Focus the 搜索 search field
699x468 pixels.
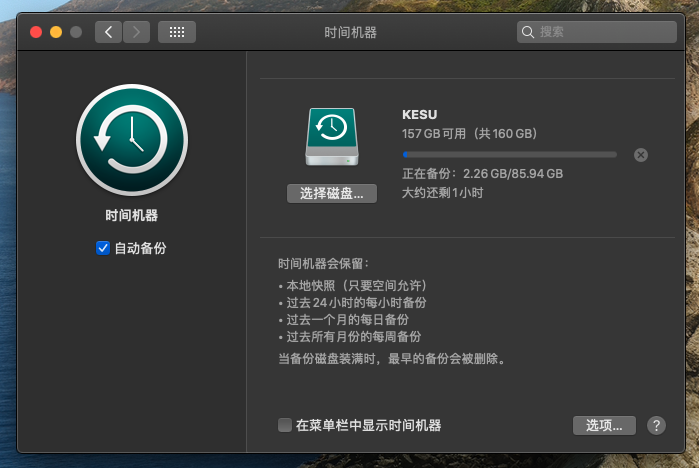tap(600, 32)
